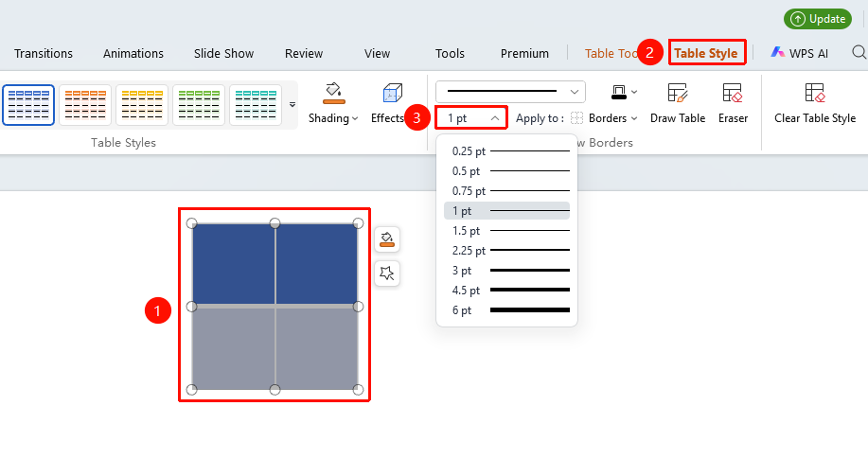Select the Eraser tool
The height and width of the screenshot is (459, 868).
tap(733, 103)
